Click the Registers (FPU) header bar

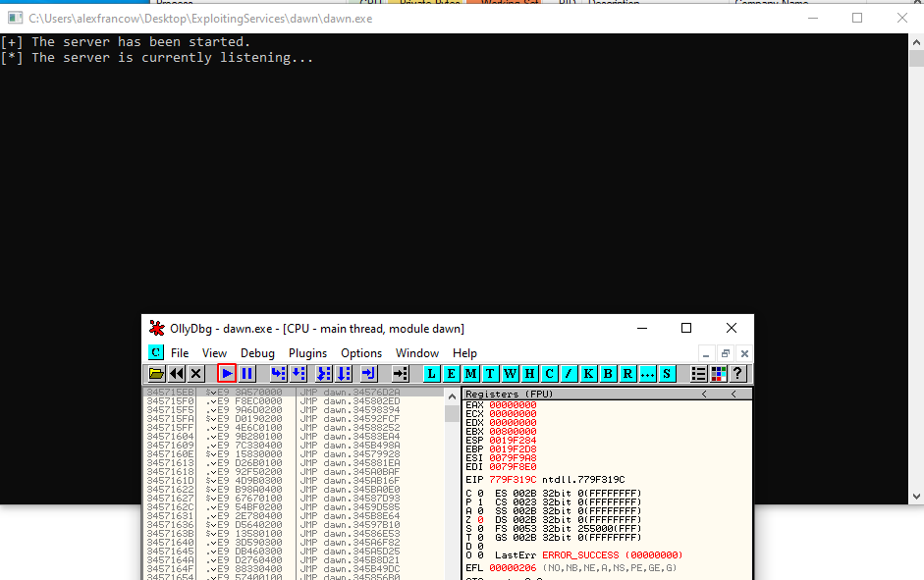tap(608, 394)
